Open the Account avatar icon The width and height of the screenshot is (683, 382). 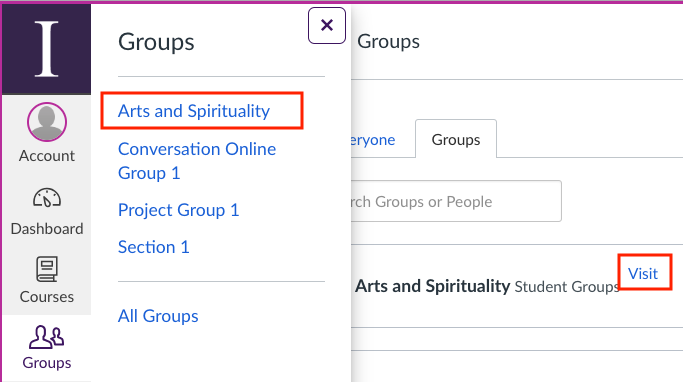[47, 122]
